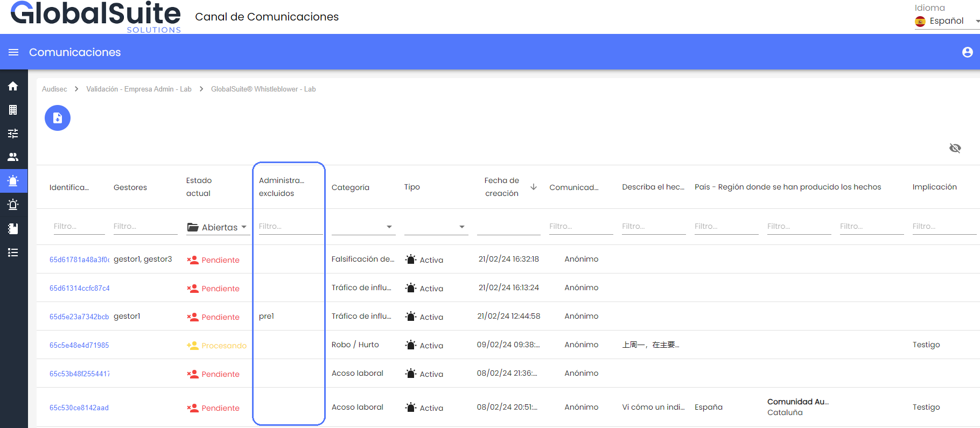Open the Abiertas status filter dropdown
Image resolution: width=980 pixels, height=428 pixels.
tap(217, 227)
